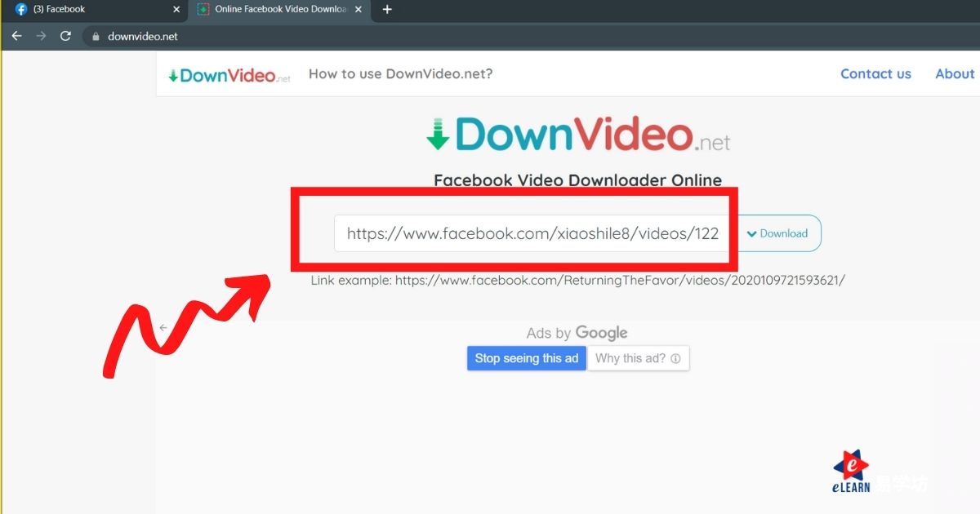Viewport: 980px width, 514px height.
Task: Go forward in browser history
Action: point(41,36)
